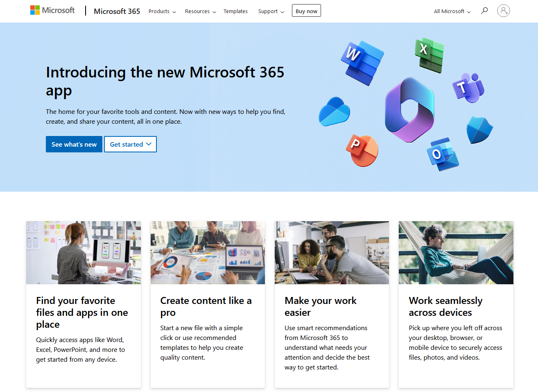Image resolution: width=538 pixels, height=392 pixels.
Task: Click the account sign-in icon
Action: pos(503,11)
